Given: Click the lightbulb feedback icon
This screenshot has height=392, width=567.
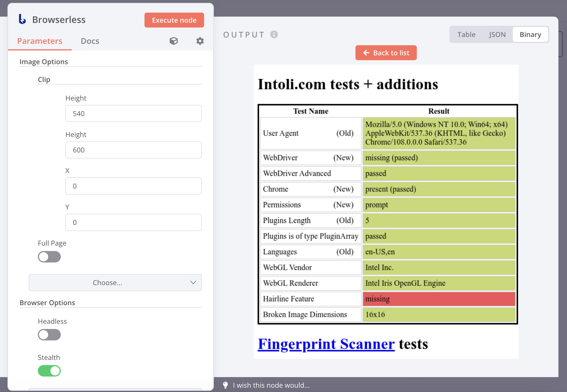Looking at the screenshot, I should click(x=225, y=385).
